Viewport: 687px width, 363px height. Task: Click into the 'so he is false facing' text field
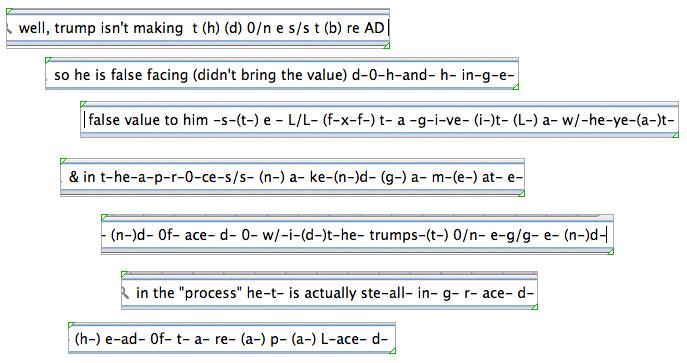coord(282,75)
